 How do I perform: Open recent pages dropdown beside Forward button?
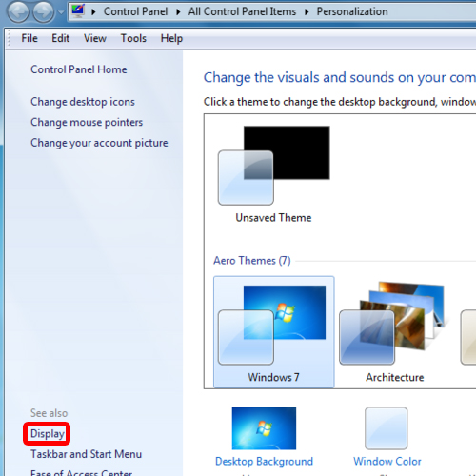click(x=61, y=12)
